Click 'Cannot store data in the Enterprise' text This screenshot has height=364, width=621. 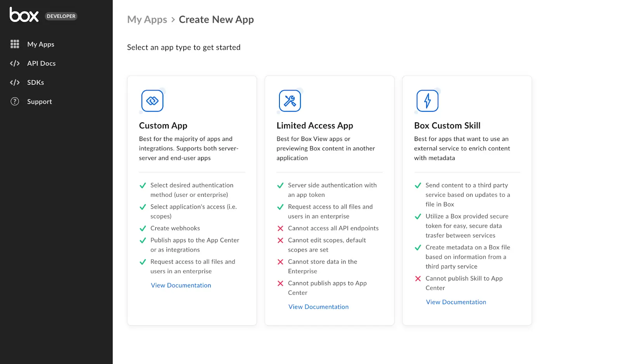pos(323,267)
